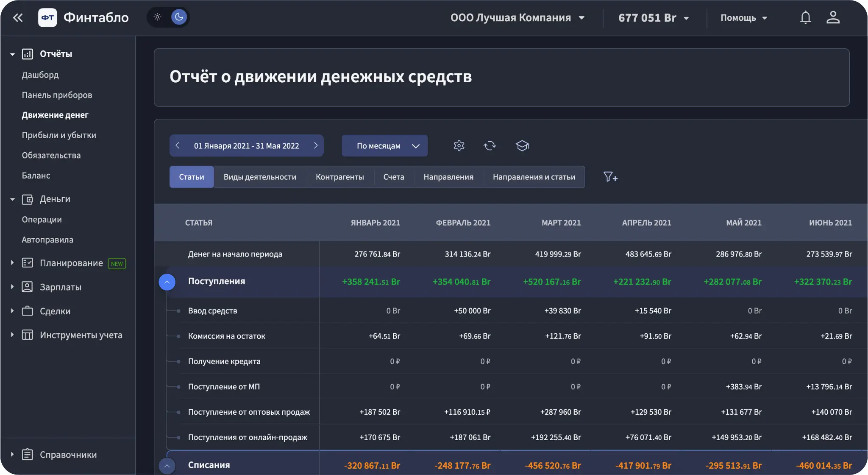Collapse the Отчёты section arrow
Viewport: 868px width, 475px height.
point(12,54)
